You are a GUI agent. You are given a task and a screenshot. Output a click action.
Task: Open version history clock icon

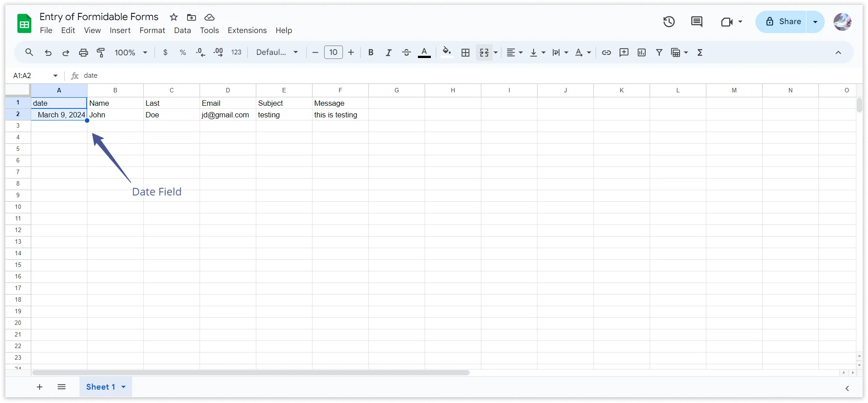[668, 22]
